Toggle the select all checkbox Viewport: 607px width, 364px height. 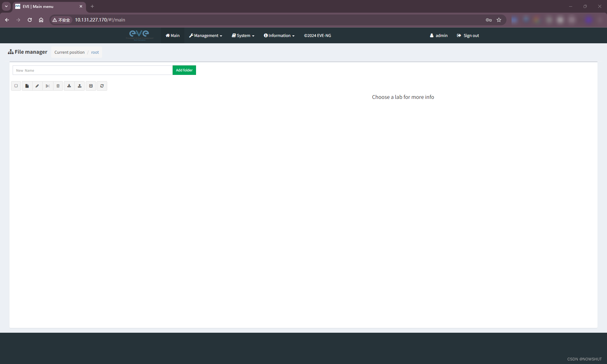(x=16, y=86)
